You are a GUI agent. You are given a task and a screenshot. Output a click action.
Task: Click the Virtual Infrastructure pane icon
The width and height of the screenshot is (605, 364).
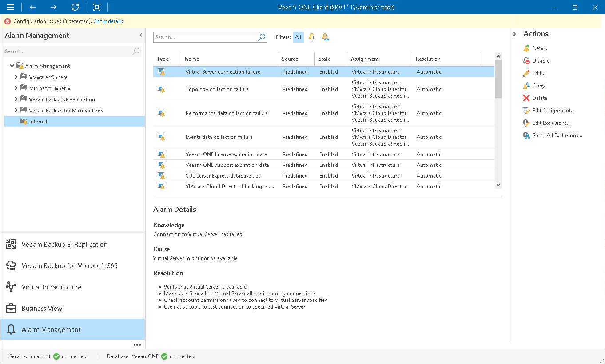[11, 287]
